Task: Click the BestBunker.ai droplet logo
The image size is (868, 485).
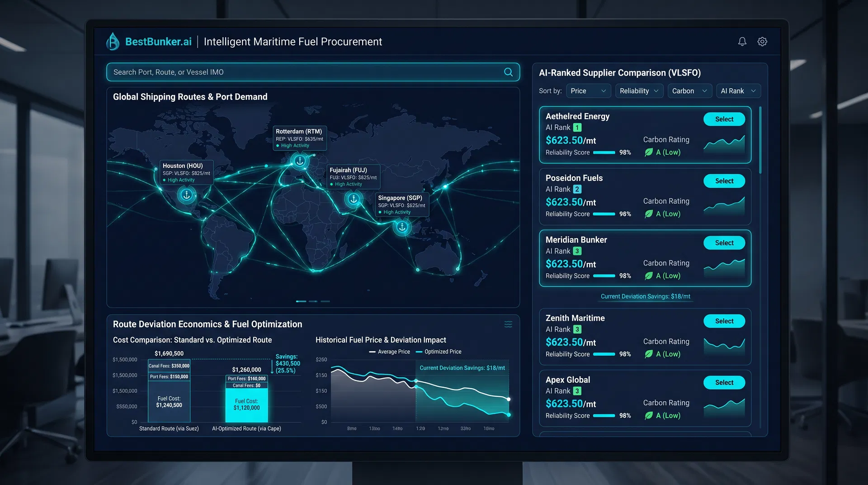Action: coord(113,41)
